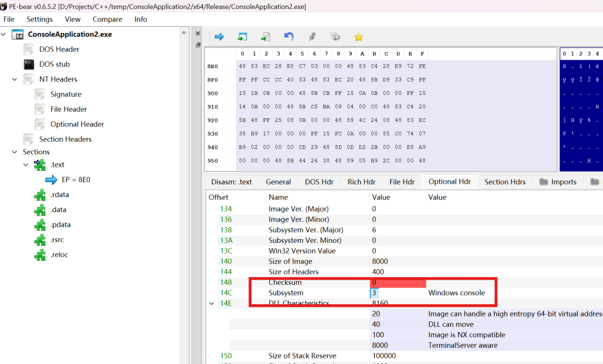Open the View menu
The height and width of the screenshot is (364, 603).
tap(73, 19)
